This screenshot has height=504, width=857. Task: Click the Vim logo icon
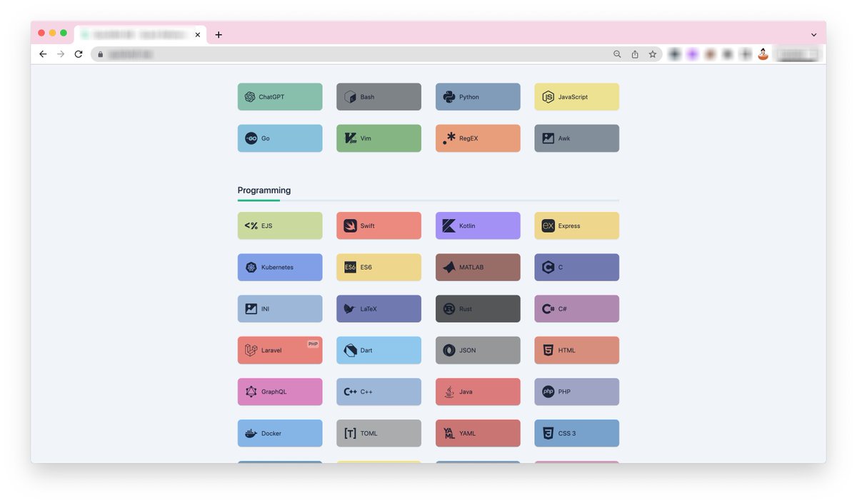click(x=350, y=138)
